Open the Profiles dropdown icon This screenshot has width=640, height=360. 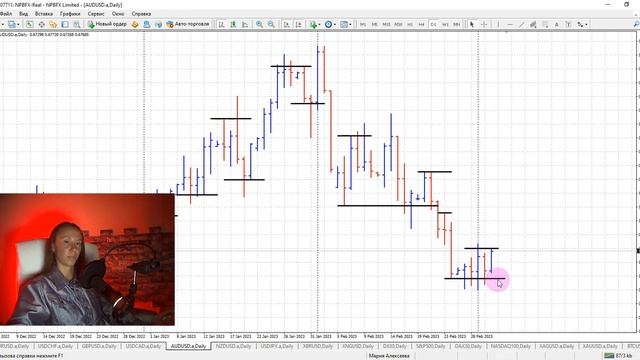coord(13,24)
